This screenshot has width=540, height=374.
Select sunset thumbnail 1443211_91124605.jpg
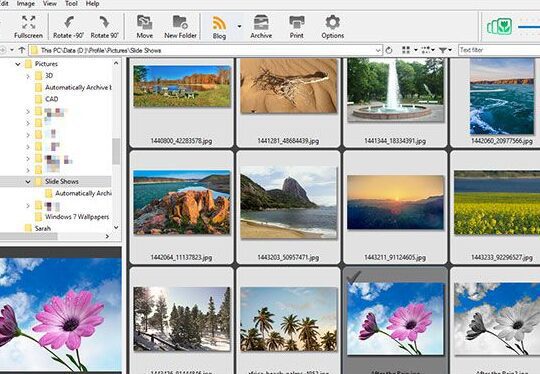[395, 202]
